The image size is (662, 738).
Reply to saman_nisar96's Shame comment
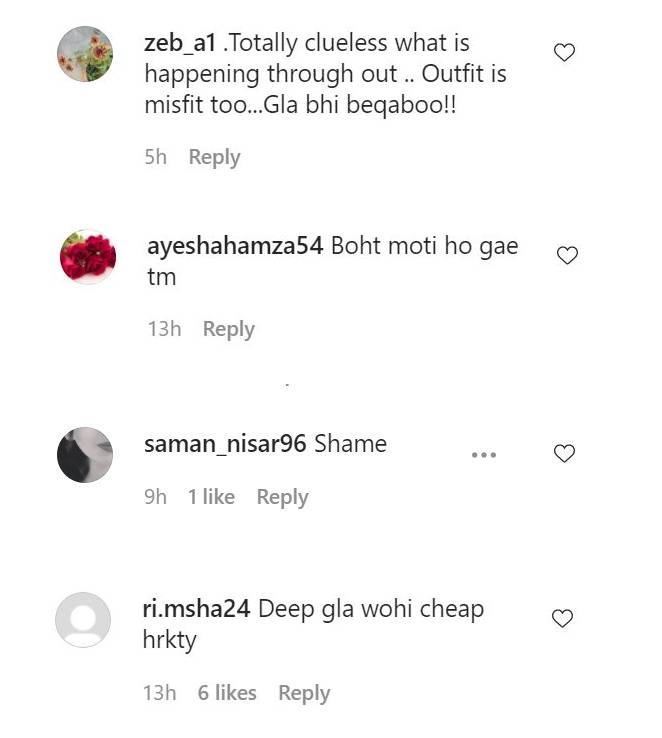coord(282,497)
